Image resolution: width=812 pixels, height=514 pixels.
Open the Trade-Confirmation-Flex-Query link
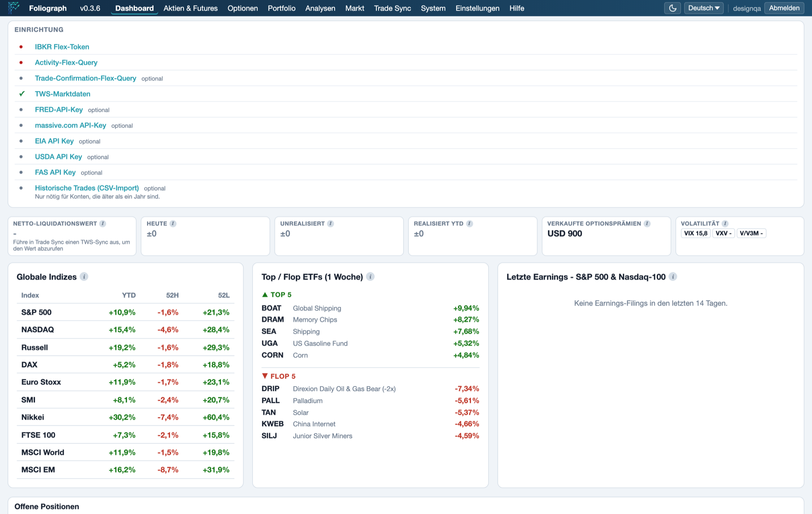[85, 78]
